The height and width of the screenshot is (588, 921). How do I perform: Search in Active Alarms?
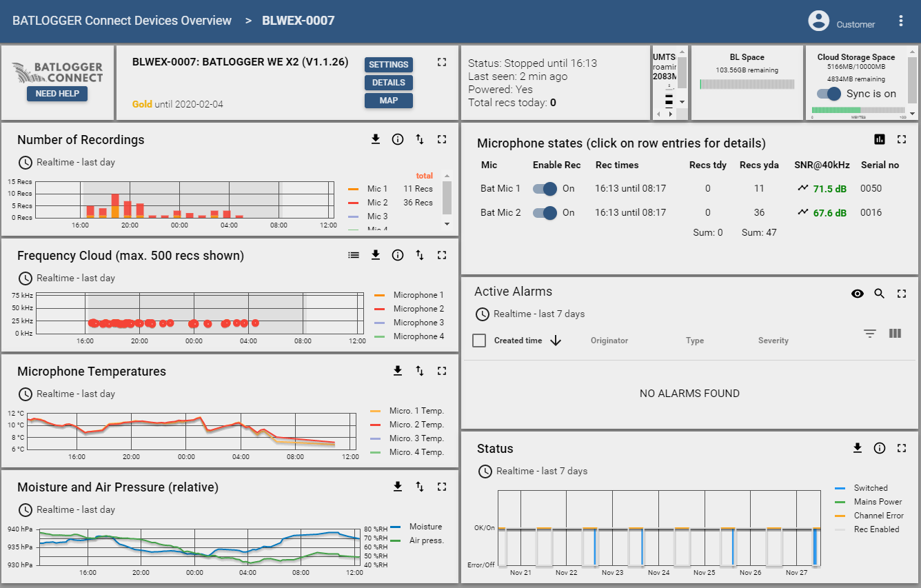pos(880,294)
